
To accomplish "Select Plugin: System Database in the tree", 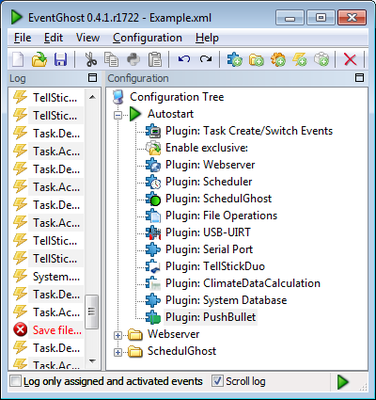I will 226,300.
